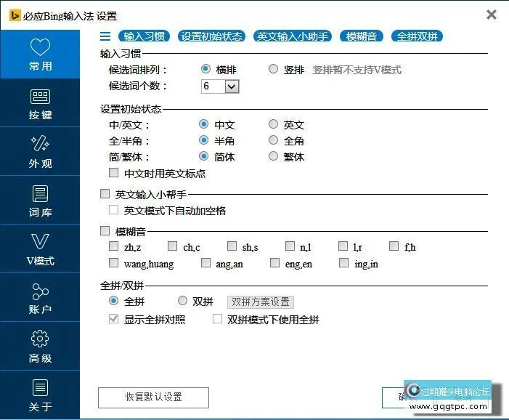This screenshot has width=509, height=420.
Task: Open the 高级 (Advanced) sidebar section
Action: pos(40,348)
